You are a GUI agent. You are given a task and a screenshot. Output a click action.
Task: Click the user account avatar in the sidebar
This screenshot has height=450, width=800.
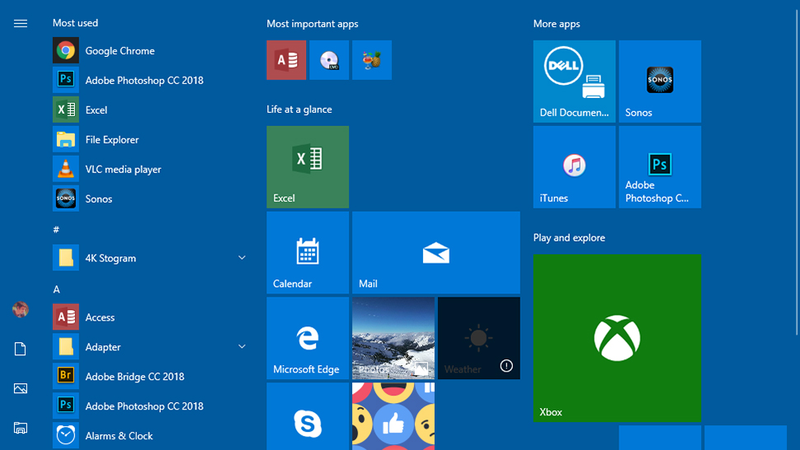[20, 309]
